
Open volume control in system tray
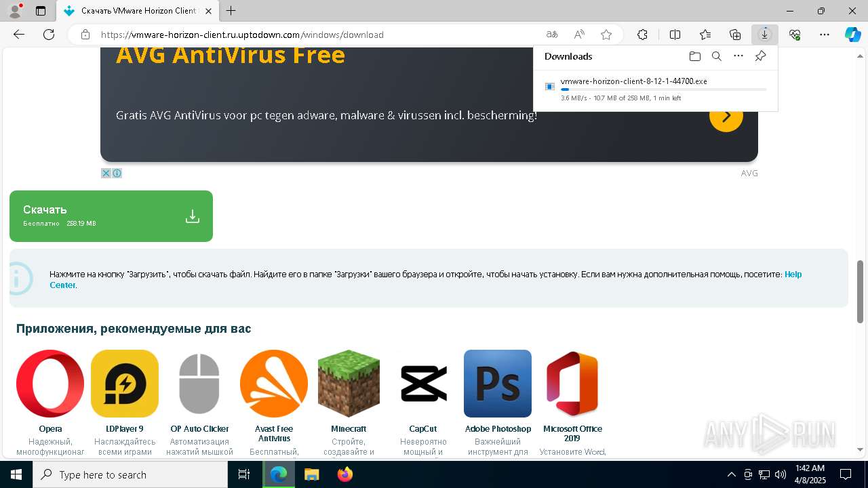click(x=781, y=474)
